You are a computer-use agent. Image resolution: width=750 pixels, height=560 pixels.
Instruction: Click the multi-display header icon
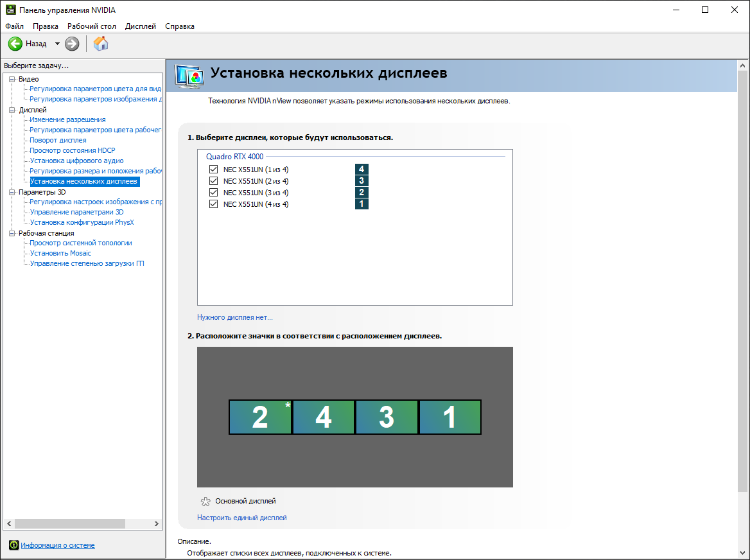click(x=189, y=76)
